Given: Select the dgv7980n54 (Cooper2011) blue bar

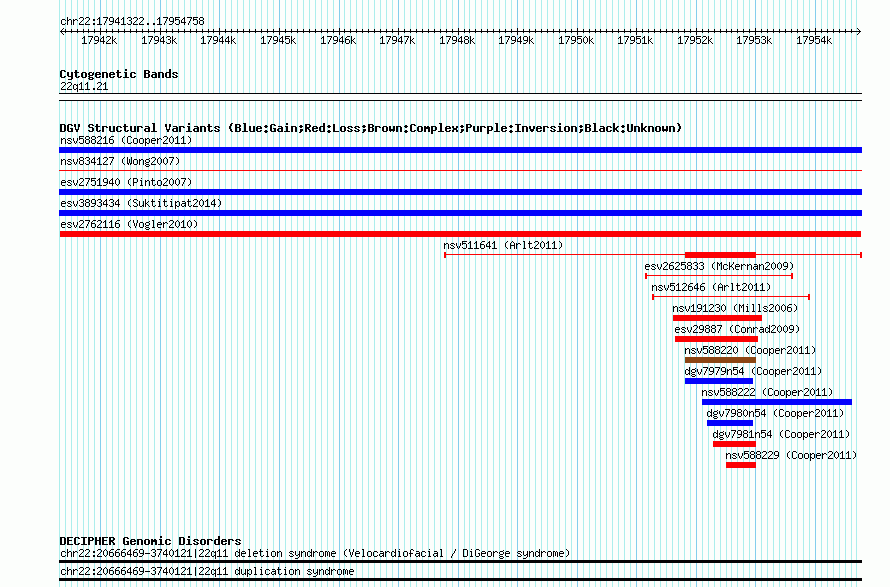Looking at the screenshot, I should tap(730, 423).
